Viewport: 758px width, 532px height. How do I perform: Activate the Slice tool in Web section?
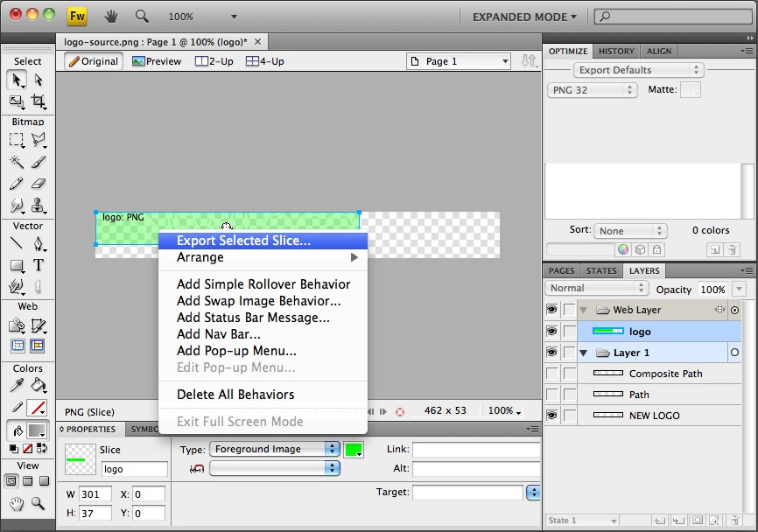coord(39,325)
